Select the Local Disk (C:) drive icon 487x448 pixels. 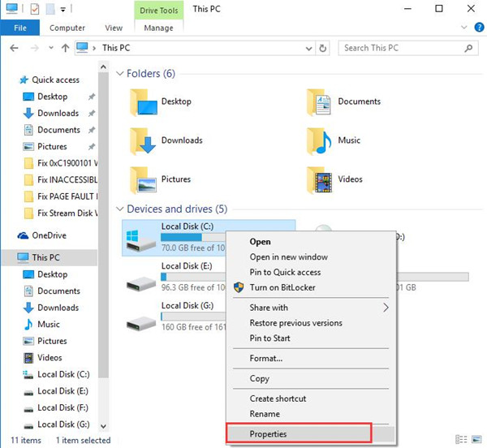[x=140, y=240]
